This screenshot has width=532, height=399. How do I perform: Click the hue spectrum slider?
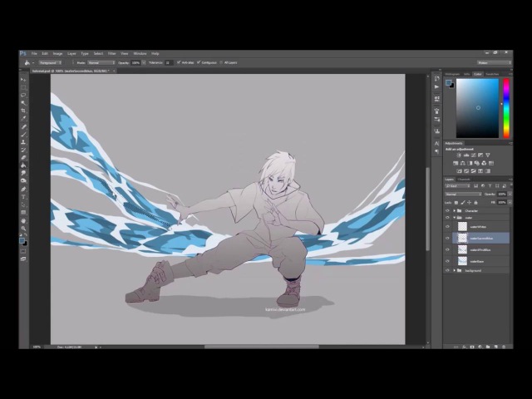coord(506,108)
